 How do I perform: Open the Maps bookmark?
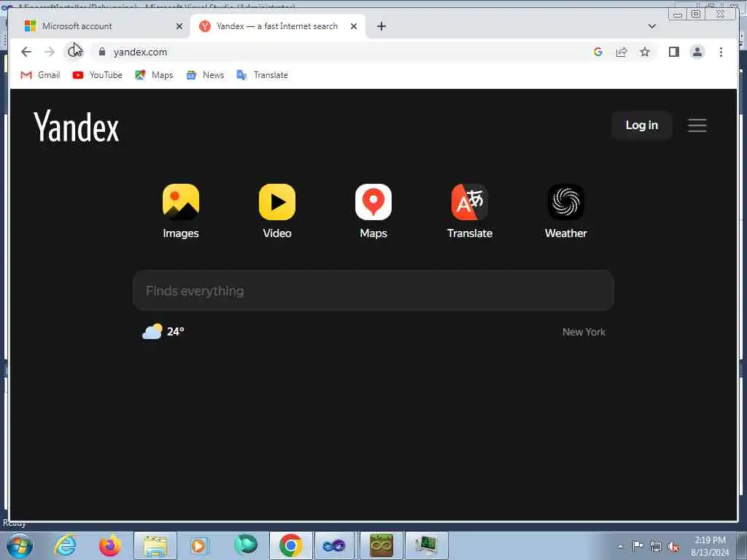click(154, 75)
